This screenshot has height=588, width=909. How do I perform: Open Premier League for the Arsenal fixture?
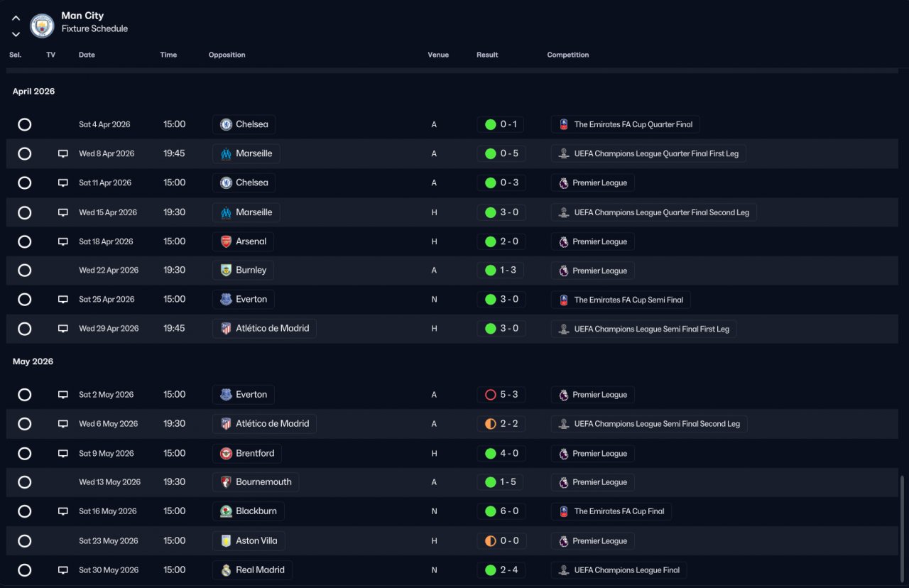(592, 241)
